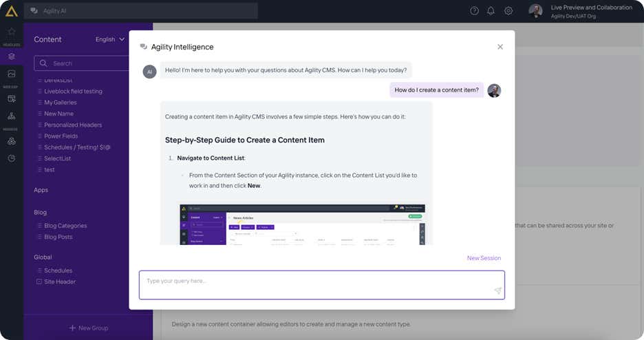
Task: Click Live Preview and Collaboration account name
Action: tap(592, 8)
